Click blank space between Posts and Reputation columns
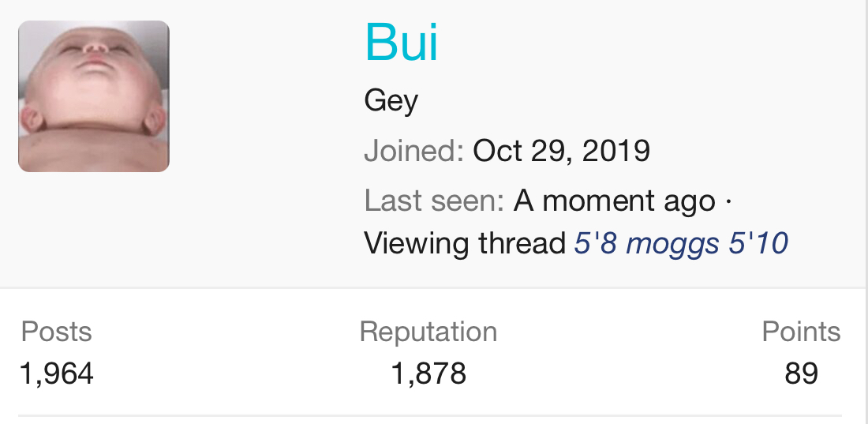 229,351
